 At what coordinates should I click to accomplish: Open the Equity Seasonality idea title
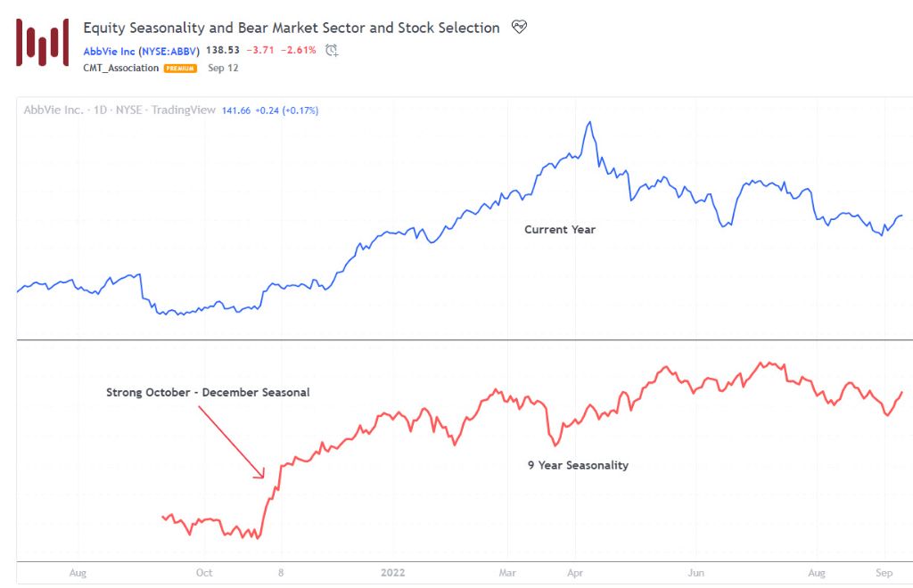[x=291, y=28]
